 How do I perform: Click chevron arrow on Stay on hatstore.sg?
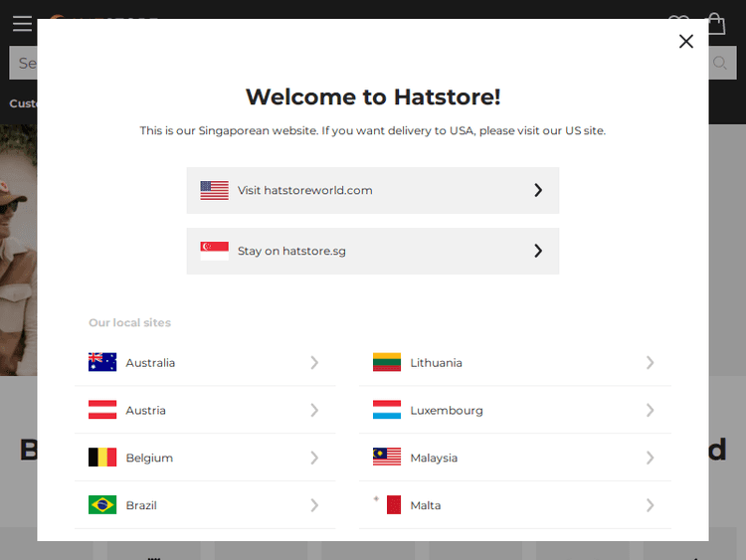point(537,251)
